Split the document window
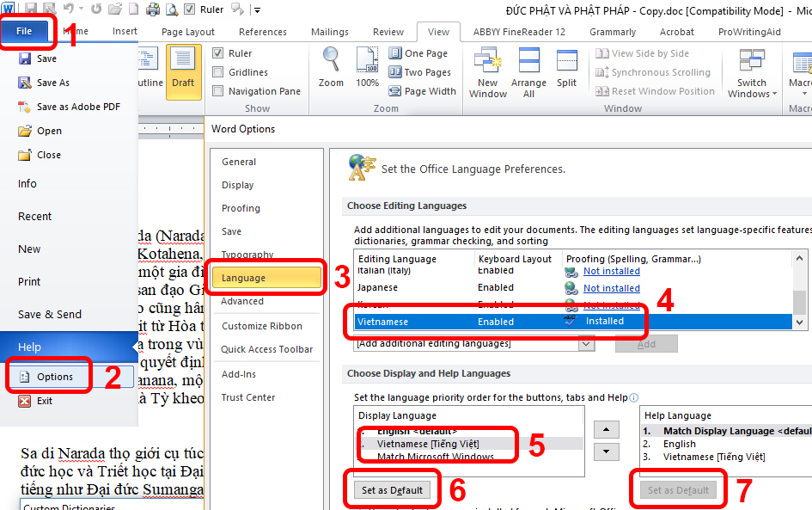 (566, 69)
